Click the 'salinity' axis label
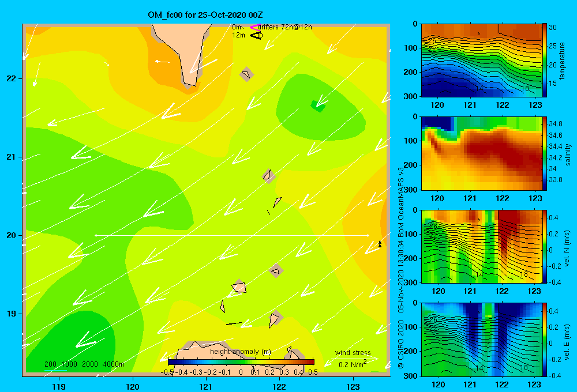The width and height of the screenshot is (577, 392). 568,154
